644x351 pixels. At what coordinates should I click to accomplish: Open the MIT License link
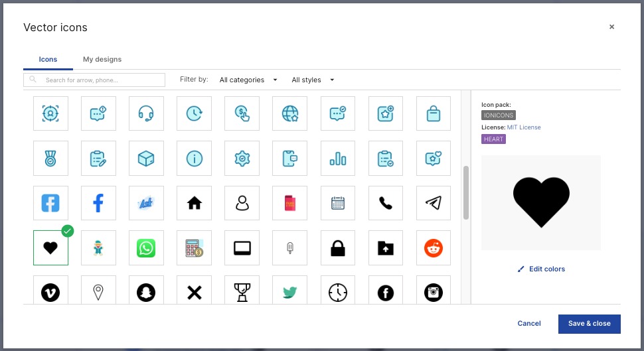pyautogui.click(x=524, y=127)
